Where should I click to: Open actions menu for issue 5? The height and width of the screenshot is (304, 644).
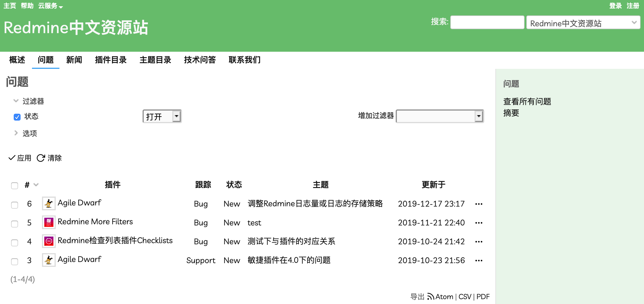[479, 223]
